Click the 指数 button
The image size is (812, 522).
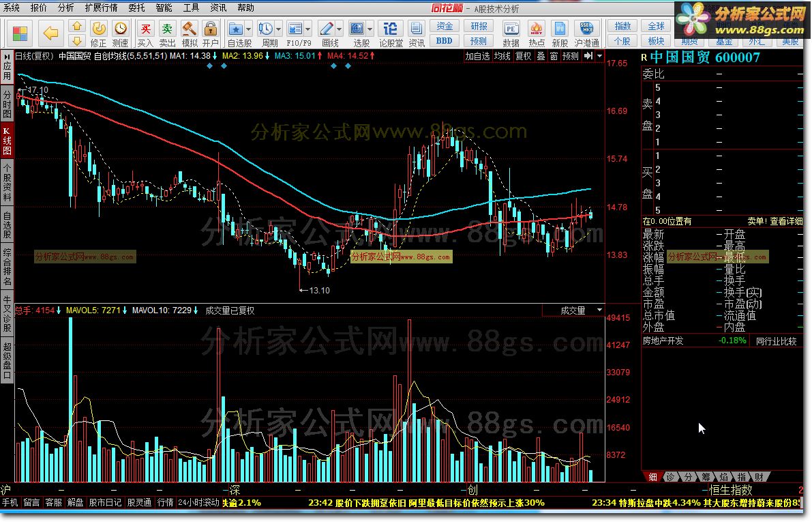(622, 26)
